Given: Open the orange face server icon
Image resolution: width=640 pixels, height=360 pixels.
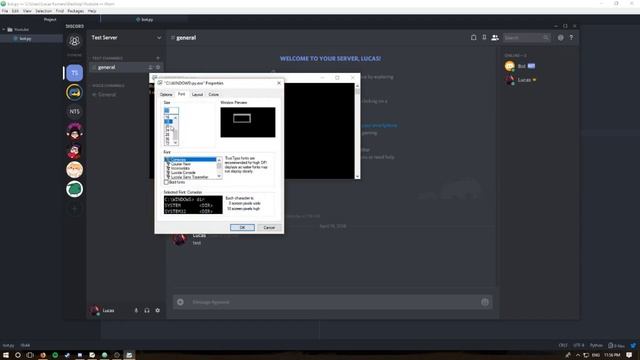Looking at the screenshot, I should [74, 170].
